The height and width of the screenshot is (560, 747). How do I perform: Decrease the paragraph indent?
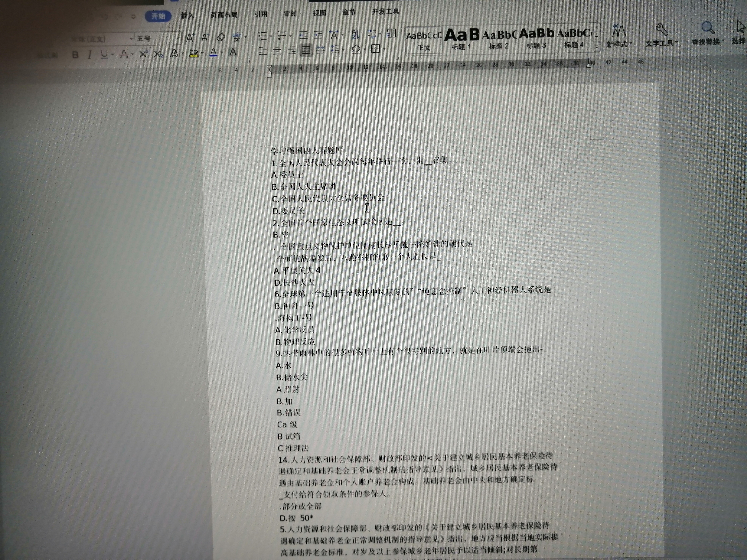pyautogui.click(x=303, y=35)
